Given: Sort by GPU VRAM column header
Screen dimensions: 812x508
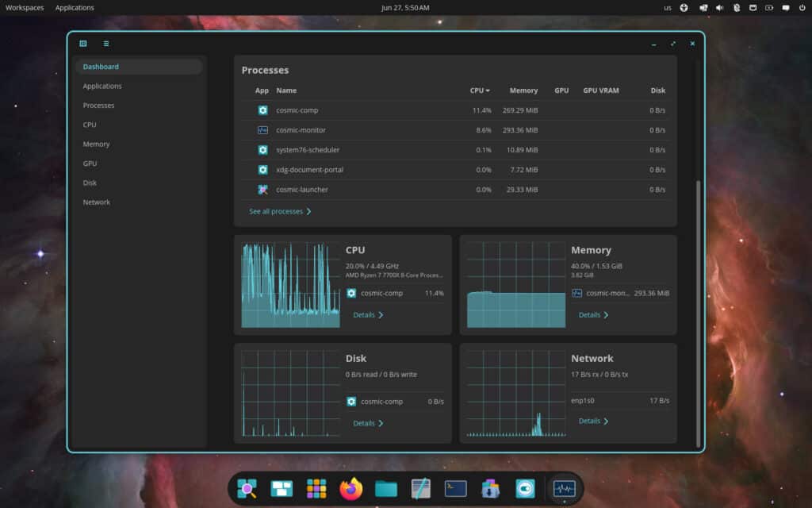Looking at the screenshot, I should pos(601,90).
